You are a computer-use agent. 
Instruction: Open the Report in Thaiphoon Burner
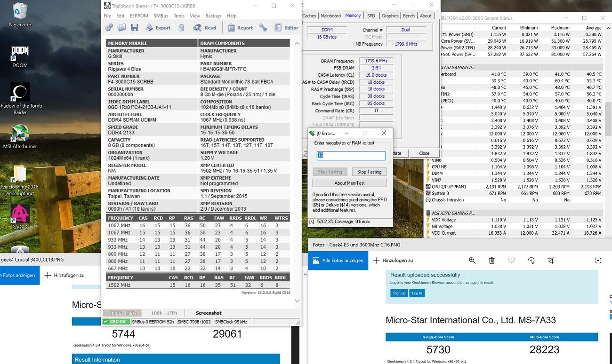coord(241,28)
